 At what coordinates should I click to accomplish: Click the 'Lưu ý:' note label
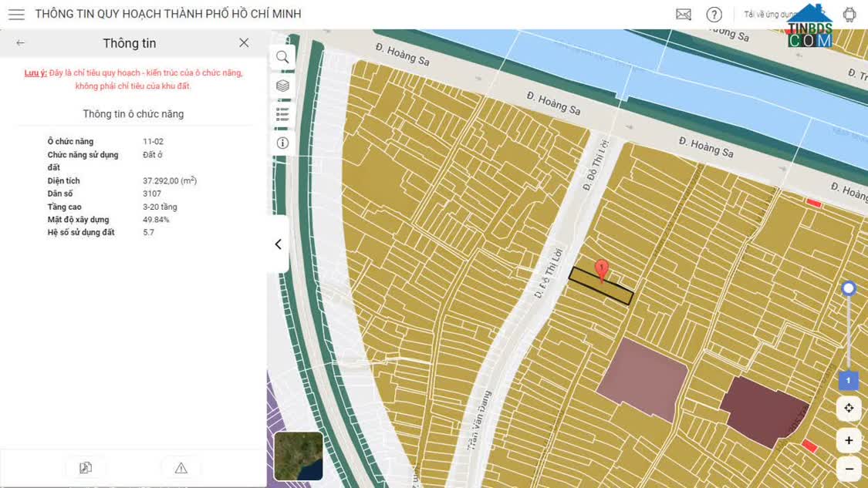(x=35, y=73)
